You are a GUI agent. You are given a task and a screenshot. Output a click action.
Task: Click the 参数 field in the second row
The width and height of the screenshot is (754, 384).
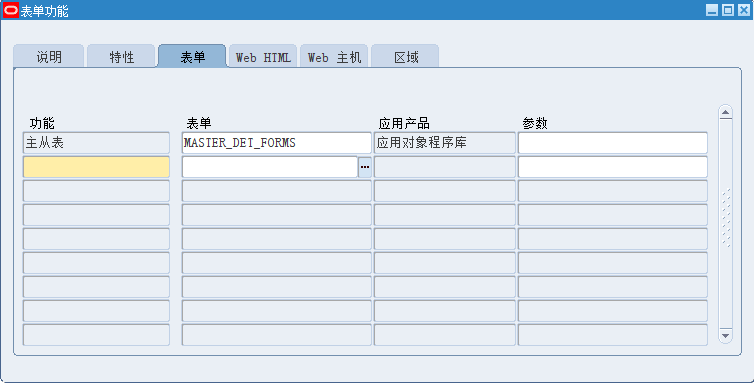coord(613,167)
